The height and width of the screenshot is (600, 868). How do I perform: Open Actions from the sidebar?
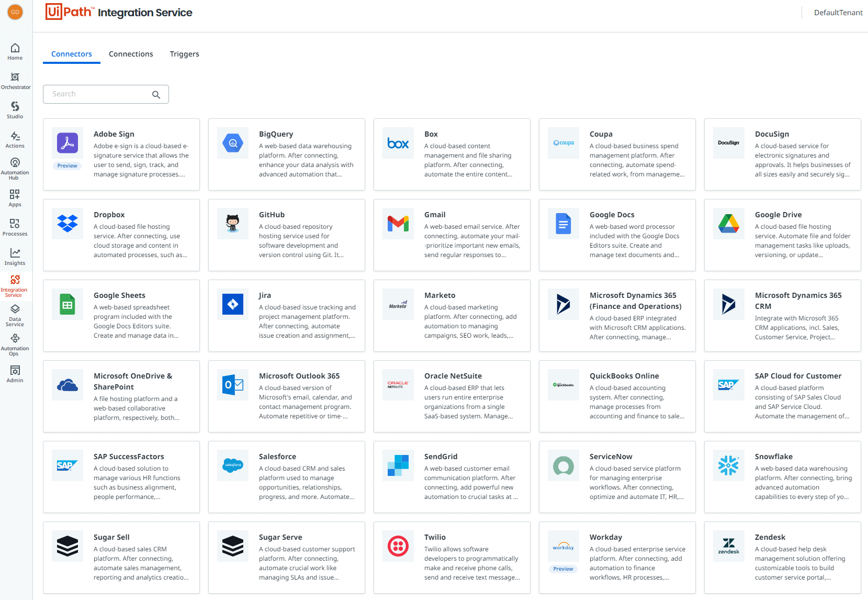(15, 140)
